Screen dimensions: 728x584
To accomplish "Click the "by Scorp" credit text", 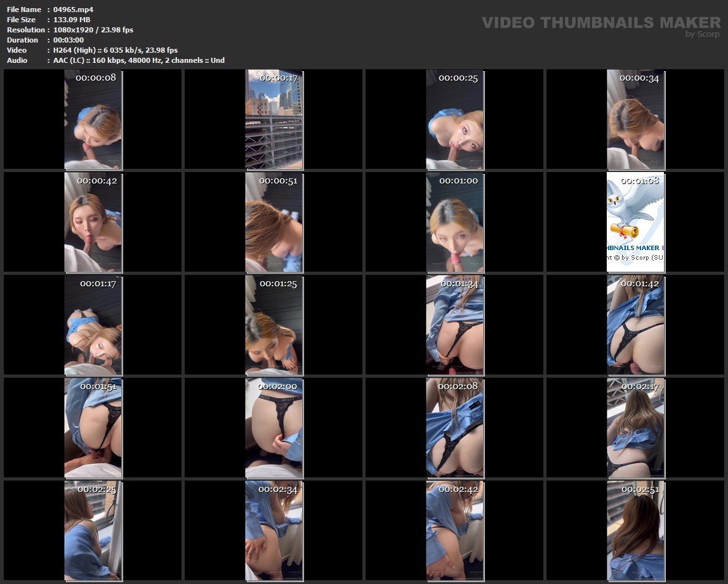I will pyautogui.click(x=702, y=34).
